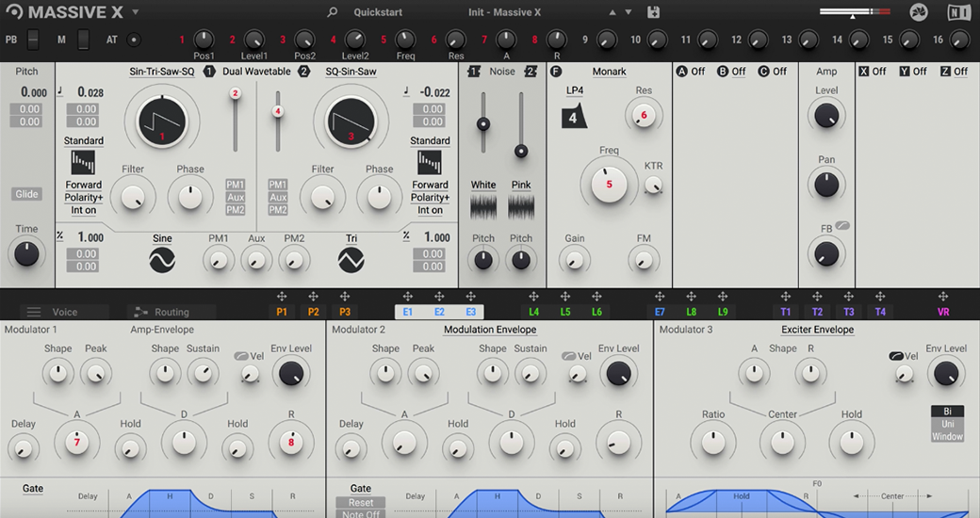Grab the E1 modulation drag handle
The width and height of the screenshot is (980, 518).
point(407,297)
